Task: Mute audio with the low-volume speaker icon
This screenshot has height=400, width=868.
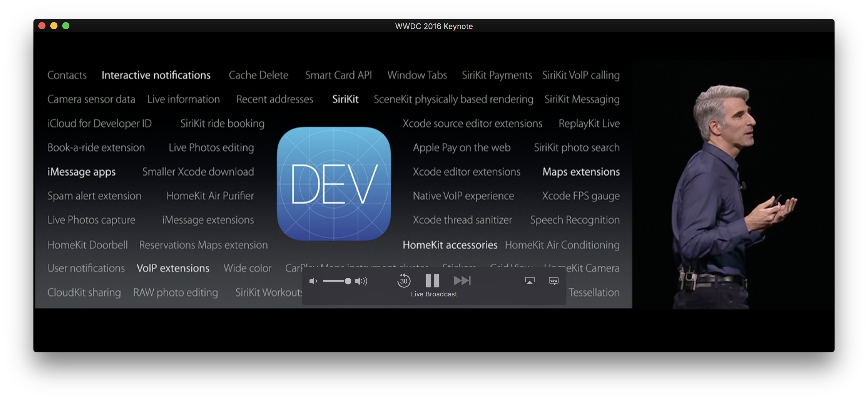Action: 313,281
